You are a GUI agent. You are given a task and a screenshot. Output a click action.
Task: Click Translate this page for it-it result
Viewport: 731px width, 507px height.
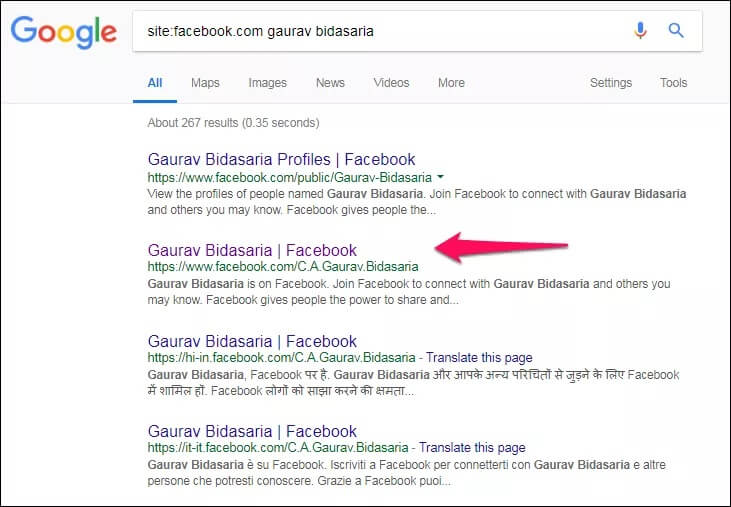click(x=472, y=448)
